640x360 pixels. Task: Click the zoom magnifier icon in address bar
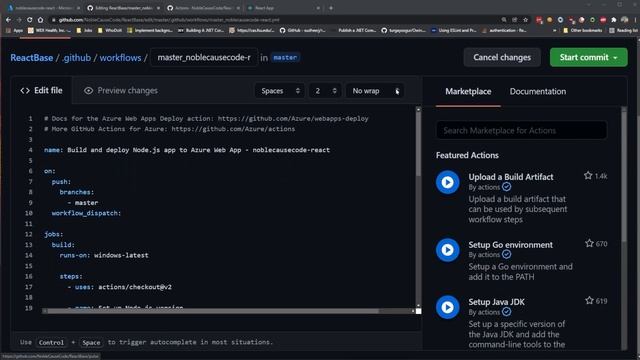504,20
